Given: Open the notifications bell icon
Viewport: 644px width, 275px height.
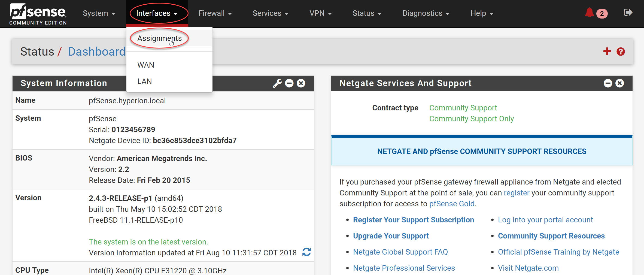Looking at the screenshot, I should coord(589,13).
